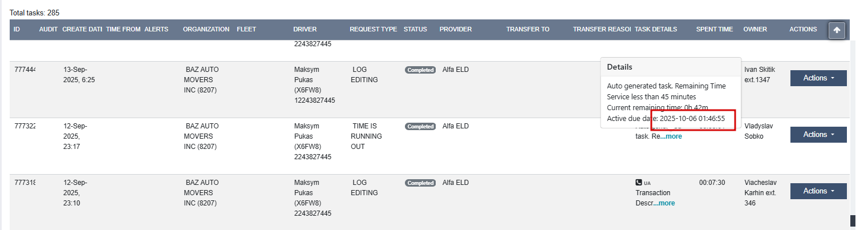
Task: Click '...more' link under Transaction Description
Action: 664,203
